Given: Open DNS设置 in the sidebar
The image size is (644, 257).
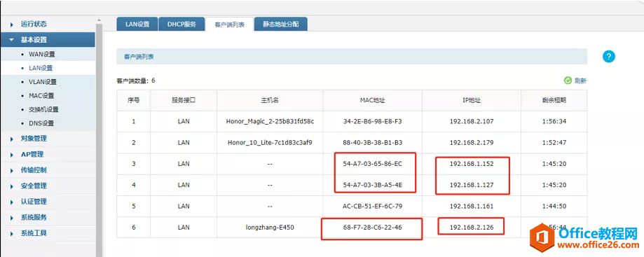Looking at the screenshot, I should point(41,123).
